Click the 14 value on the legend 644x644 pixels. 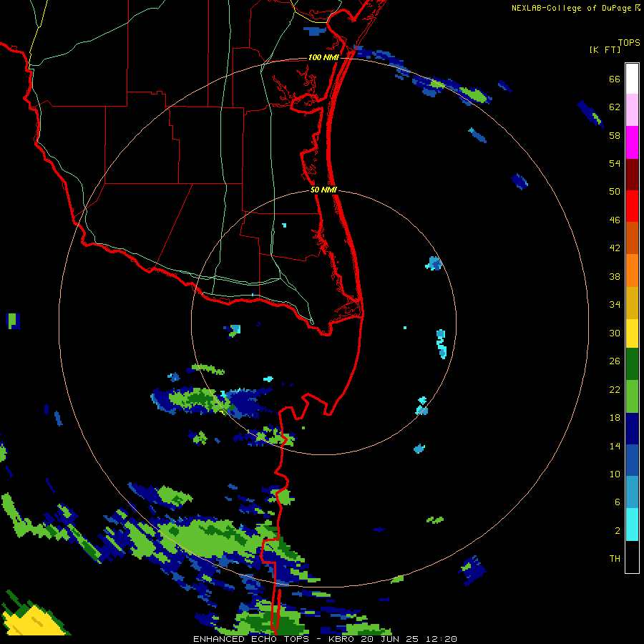tap(615, 446)
